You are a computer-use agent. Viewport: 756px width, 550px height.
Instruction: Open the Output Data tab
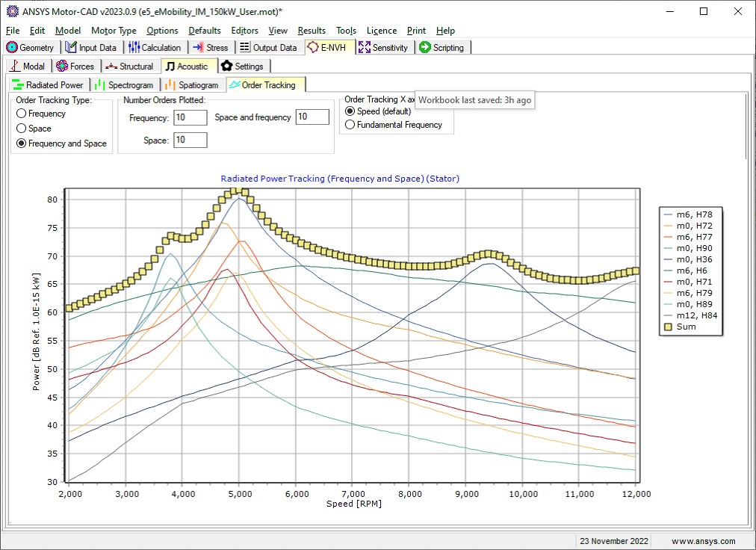(x=269, y=47)
